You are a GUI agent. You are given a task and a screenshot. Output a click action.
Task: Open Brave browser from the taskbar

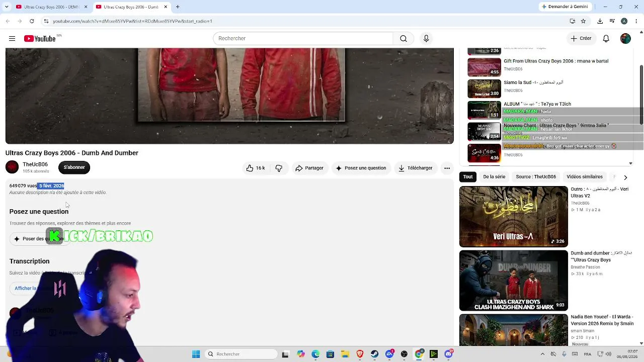point(360,354)
